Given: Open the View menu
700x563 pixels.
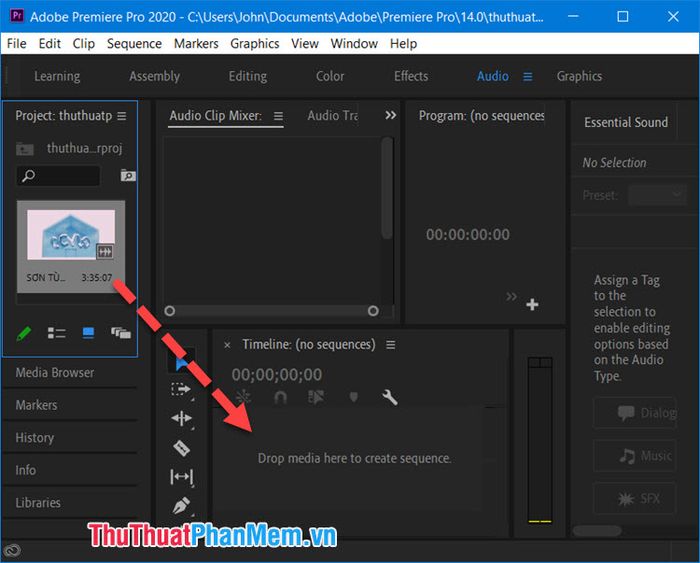Looking at the screenshot, I should pyautogui.click(x=305, y=44).
